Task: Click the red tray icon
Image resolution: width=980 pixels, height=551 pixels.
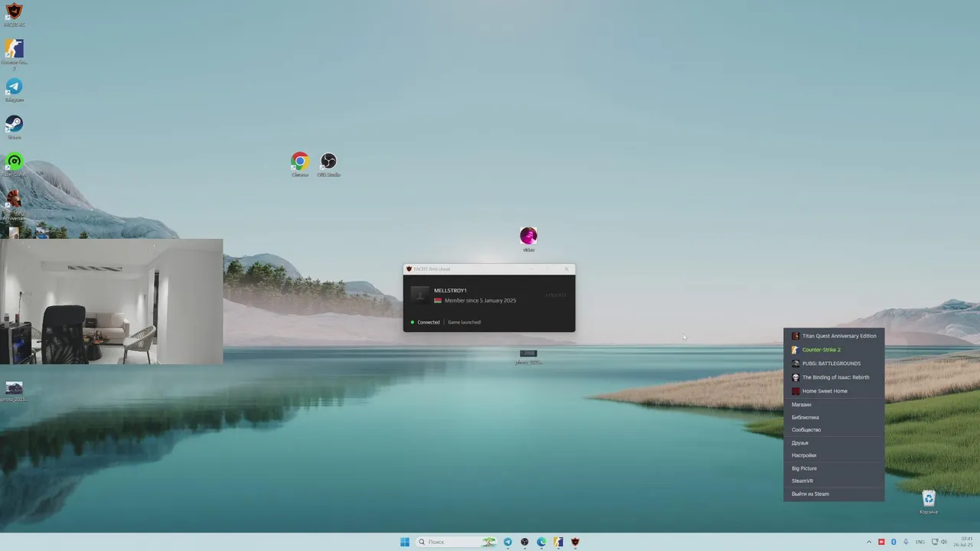Action: (881, 542)
